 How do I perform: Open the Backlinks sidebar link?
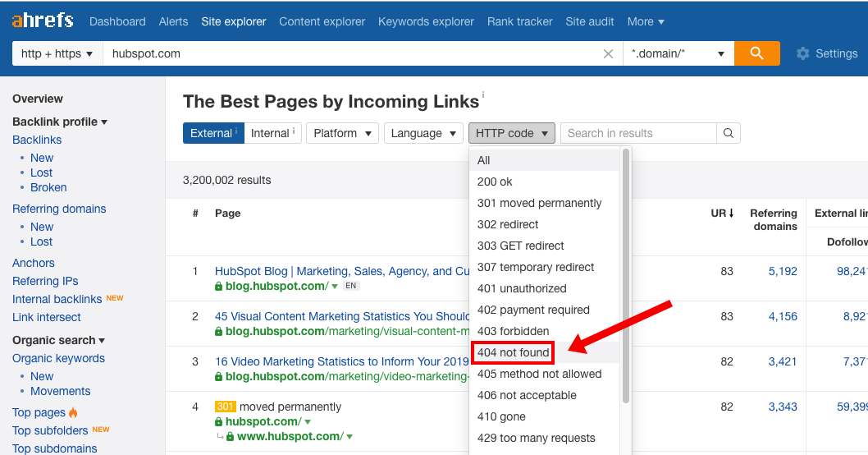coord(37,140)
